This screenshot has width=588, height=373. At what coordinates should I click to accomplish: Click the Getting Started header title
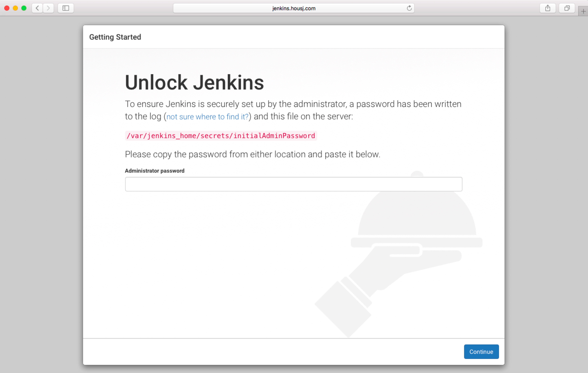(x=115, y=37)
